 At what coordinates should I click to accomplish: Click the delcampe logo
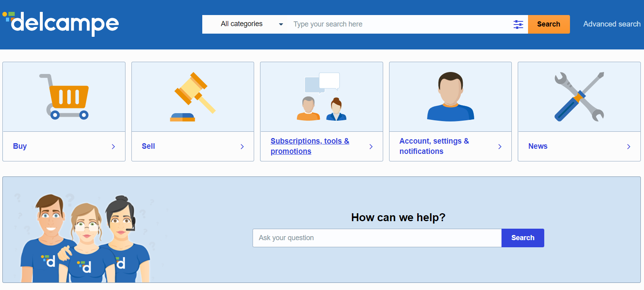tap(61, 24)
